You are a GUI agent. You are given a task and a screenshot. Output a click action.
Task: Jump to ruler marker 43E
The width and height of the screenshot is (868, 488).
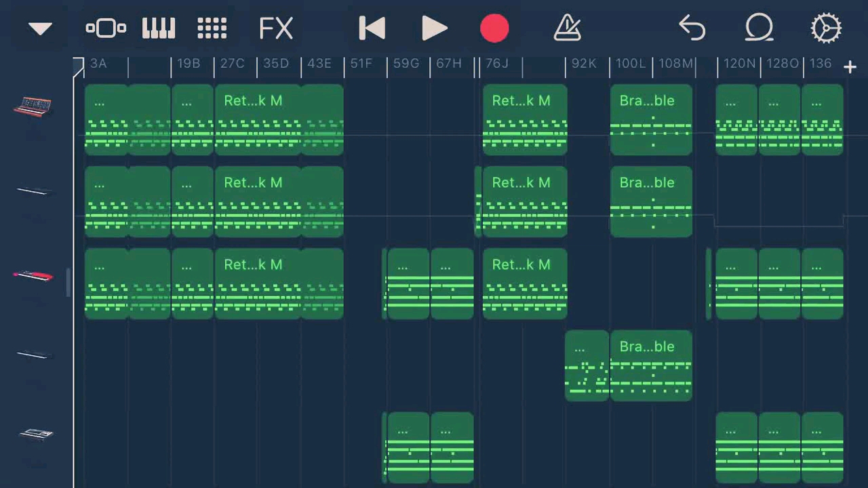(x=319, y=63)
